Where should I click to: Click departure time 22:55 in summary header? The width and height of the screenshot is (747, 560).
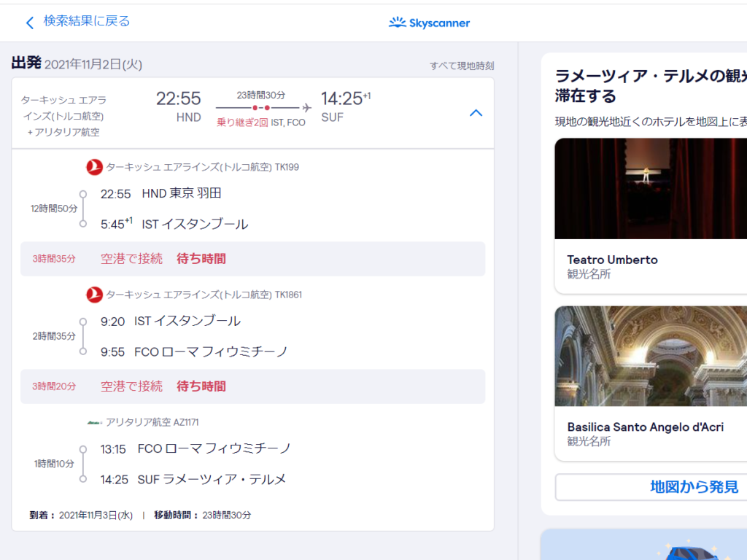click(x=178, y=98)
